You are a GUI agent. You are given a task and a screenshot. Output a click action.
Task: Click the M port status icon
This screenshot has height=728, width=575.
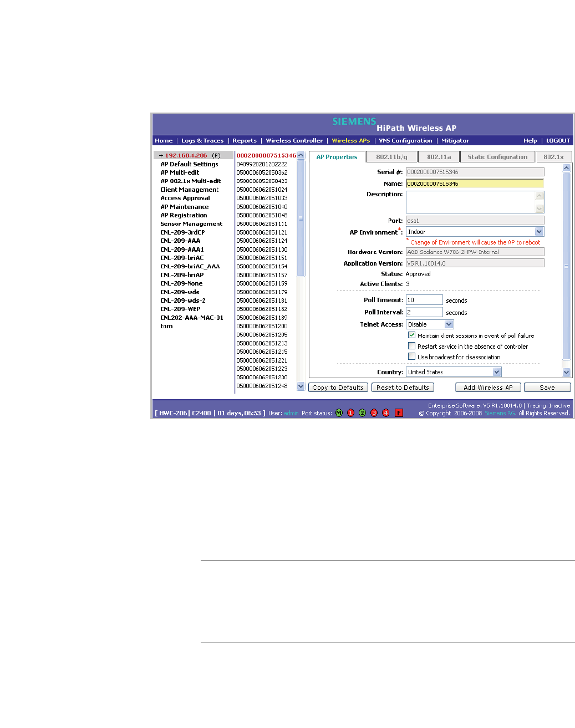point(339,413)
